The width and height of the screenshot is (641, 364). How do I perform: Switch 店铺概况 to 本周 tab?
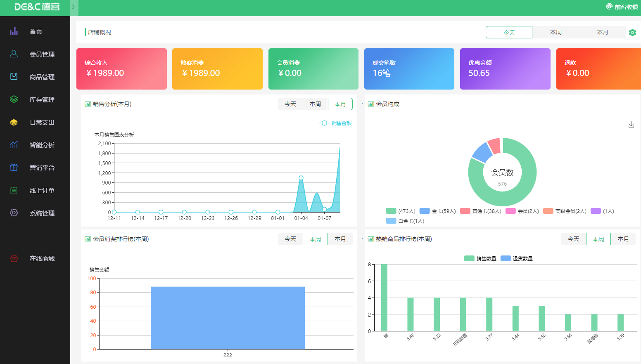pyautogui.click(x=556, y=32)
